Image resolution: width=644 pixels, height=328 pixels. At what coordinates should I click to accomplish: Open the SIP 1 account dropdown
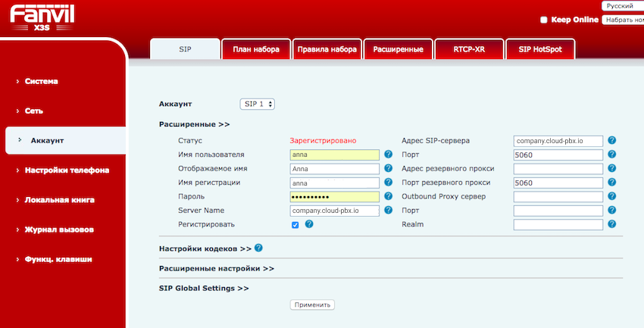(258, 104)
